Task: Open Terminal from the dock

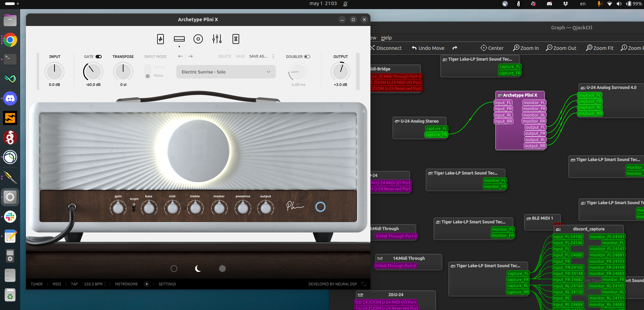Action: (x=10, y=59)
